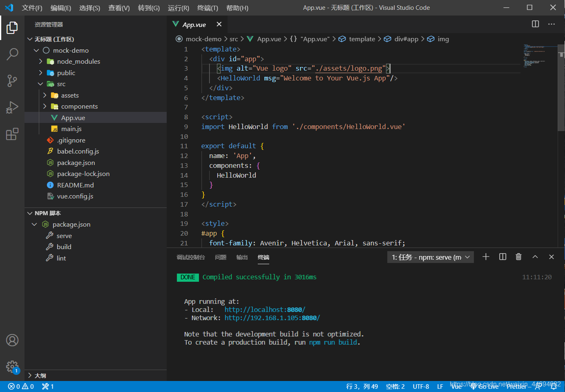Change encoding via UTF-8 status item
Screen dimensions: 565x392
[421, 386]
